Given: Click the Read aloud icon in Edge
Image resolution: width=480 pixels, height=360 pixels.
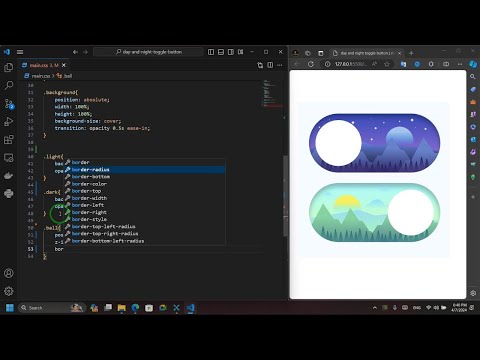Looking at the screenshot, I should coord(374,64).
